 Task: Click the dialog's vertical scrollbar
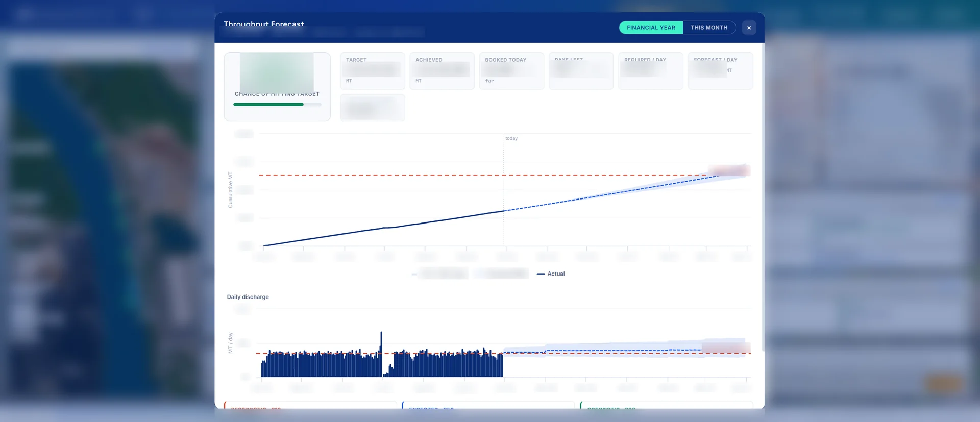pyautogui.click(x=763, y=197)
